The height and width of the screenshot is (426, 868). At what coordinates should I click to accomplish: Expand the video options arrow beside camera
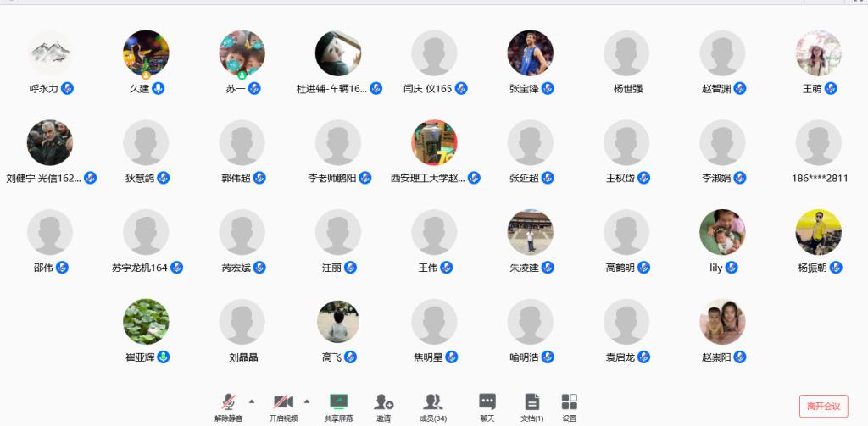coord(307,401)
